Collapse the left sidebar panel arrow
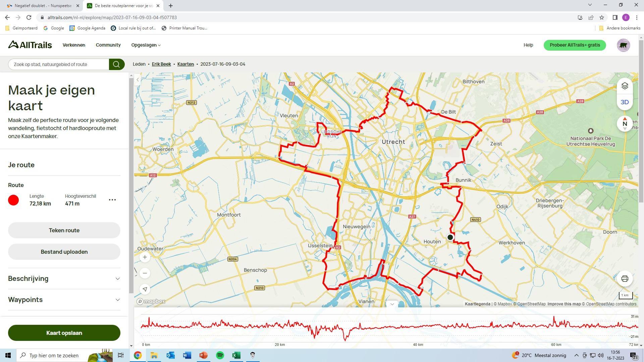 138,80
